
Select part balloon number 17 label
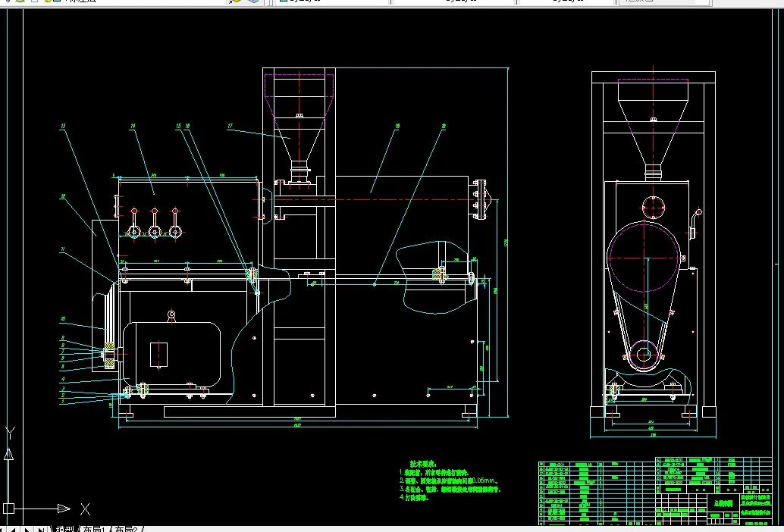(230, 126)
